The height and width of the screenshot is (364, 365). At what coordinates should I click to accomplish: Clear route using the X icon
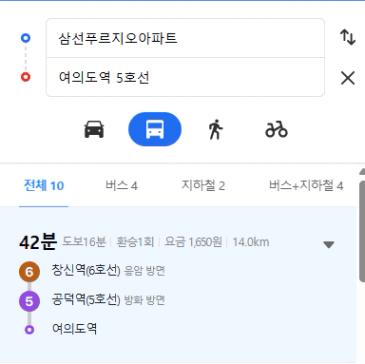(x=348, y=78)
